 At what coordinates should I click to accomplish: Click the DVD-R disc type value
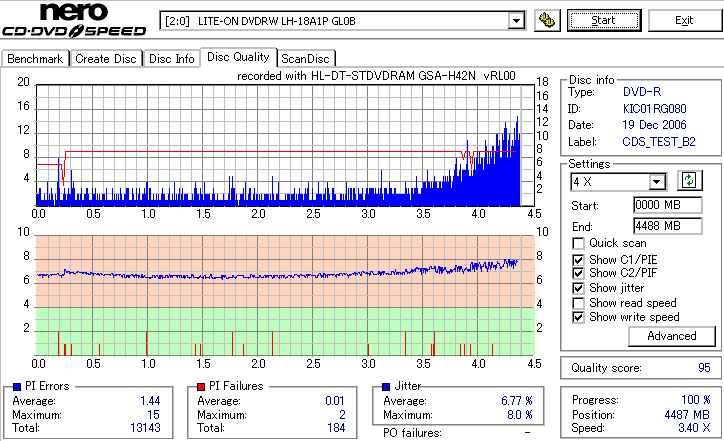coord(642,92)
